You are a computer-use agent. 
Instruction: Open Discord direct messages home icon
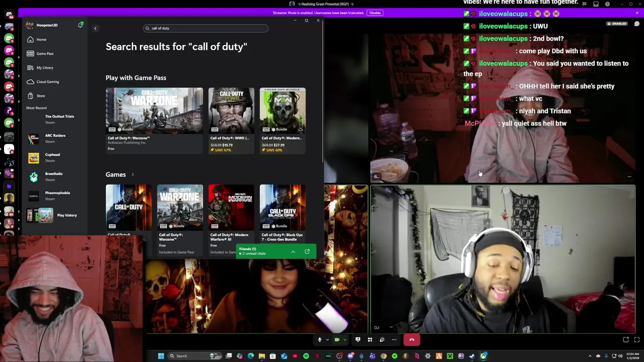pos(9,14)
